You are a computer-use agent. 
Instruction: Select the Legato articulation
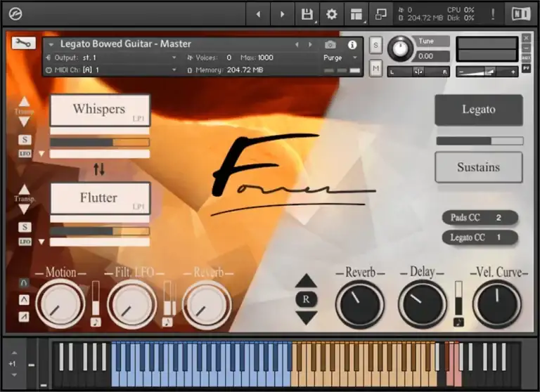pyautogui.click(x=479, y=110)
